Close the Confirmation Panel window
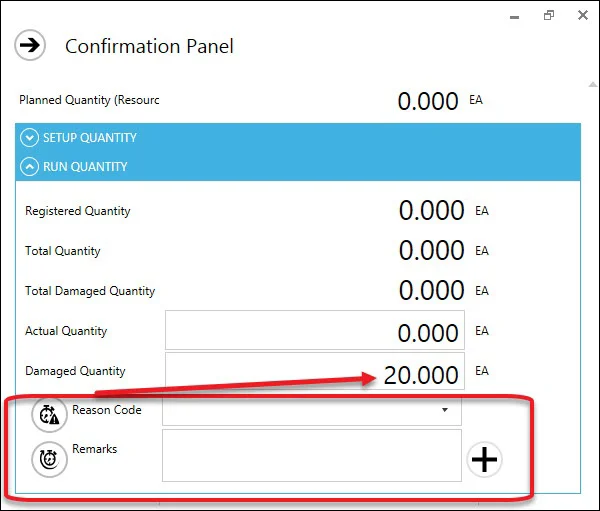This screenshot has width=600, height=511. [582, 15]
